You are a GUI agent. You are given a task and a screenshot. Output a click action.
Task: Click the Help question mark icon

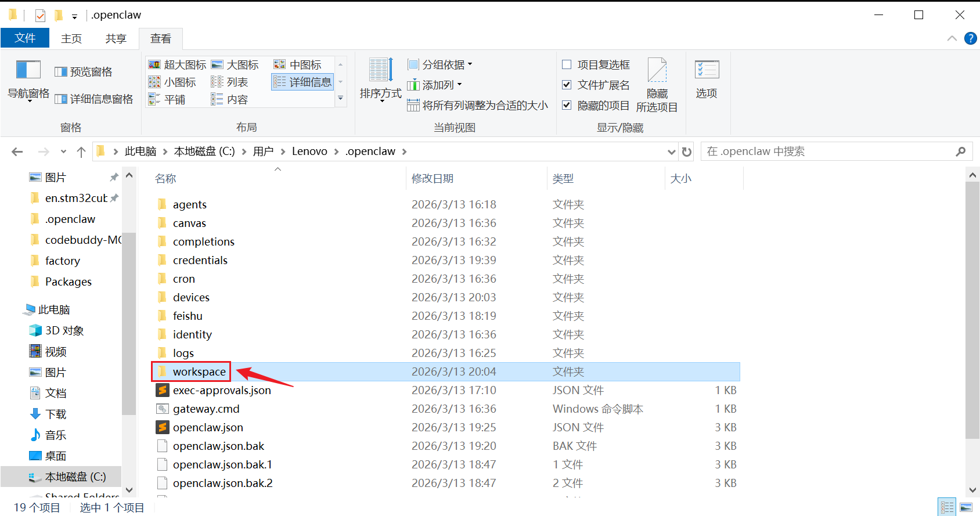pyautogui.click(x=970, y=38)
